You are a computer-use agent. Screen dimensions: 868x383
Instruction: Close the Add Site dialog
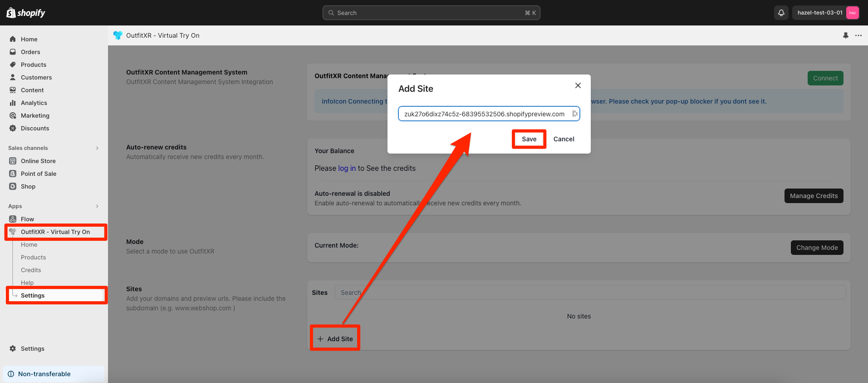(x=578, y=85)
